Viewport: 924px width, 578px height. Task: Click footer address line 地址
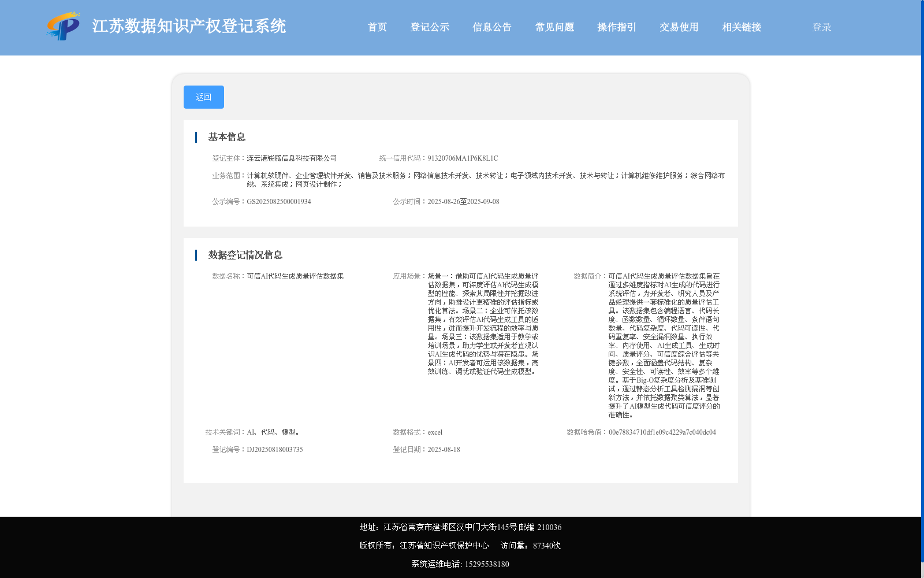point(460,527)
